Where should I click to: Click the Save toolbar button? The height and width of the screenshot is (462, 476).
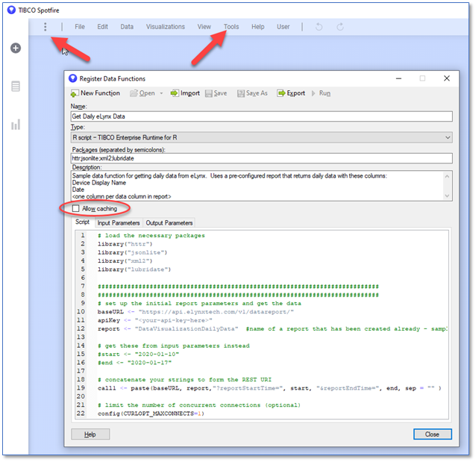point(216,93)
